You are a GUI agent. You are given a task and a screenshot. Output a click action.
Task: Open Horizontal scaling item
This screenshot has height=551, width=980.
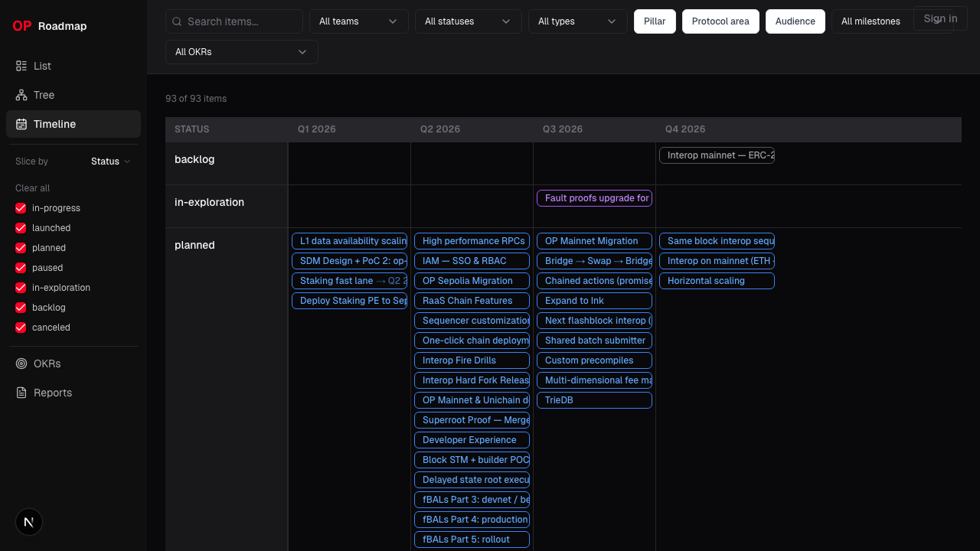click(x=717, y=281)
